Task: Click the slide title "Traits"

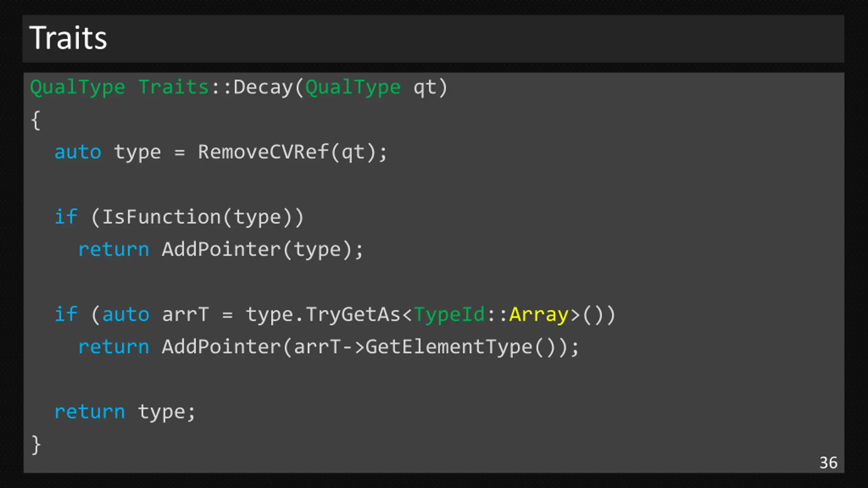Action: pyautogui.click(x=68, y=38)
